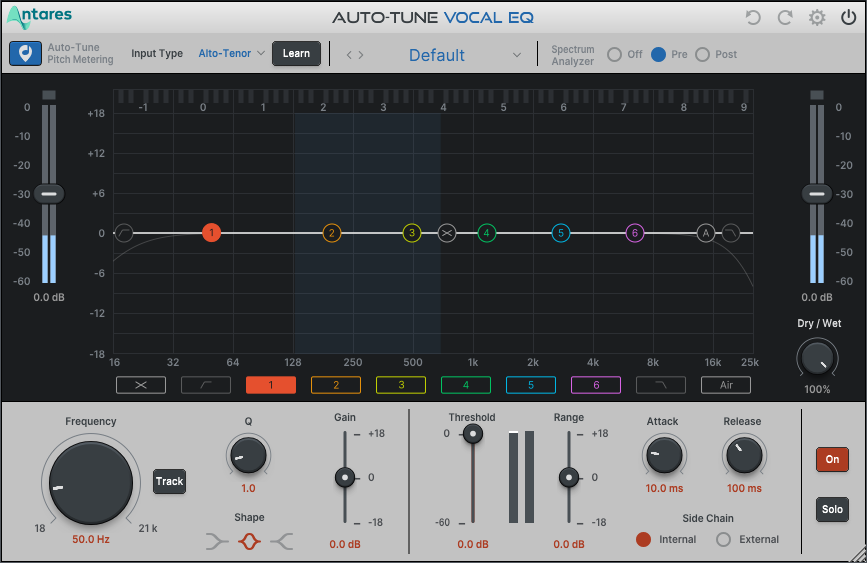Select band 2 node on EQ graph

(332, 233)
